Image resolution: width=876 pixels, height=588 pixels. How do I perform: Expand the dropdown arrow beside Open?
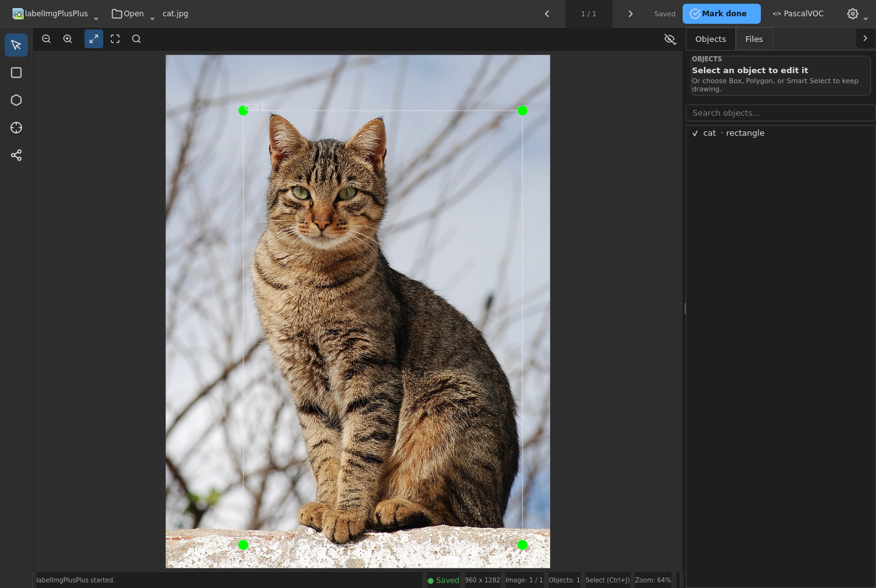pos(152,18)
